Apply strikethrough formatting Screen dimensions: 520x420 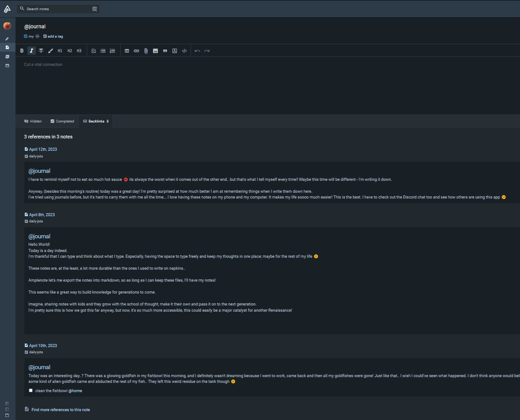[x=41, y=51]
